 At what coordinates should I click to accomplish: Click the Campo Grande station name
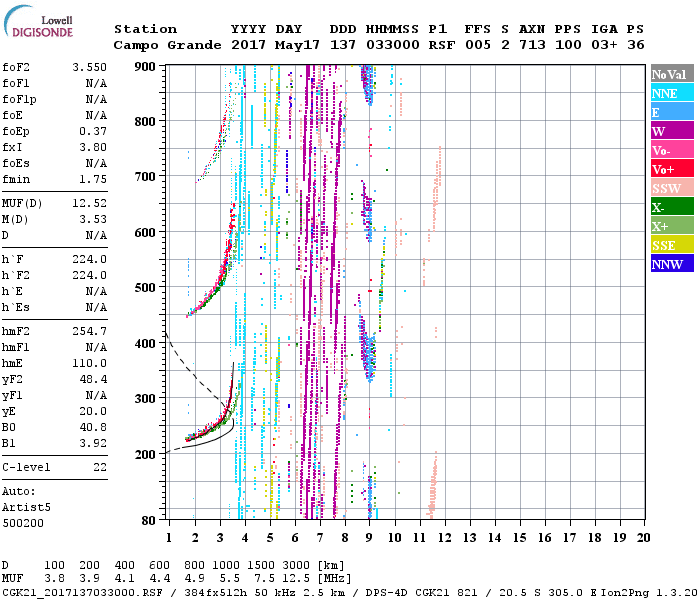point(167,45)
